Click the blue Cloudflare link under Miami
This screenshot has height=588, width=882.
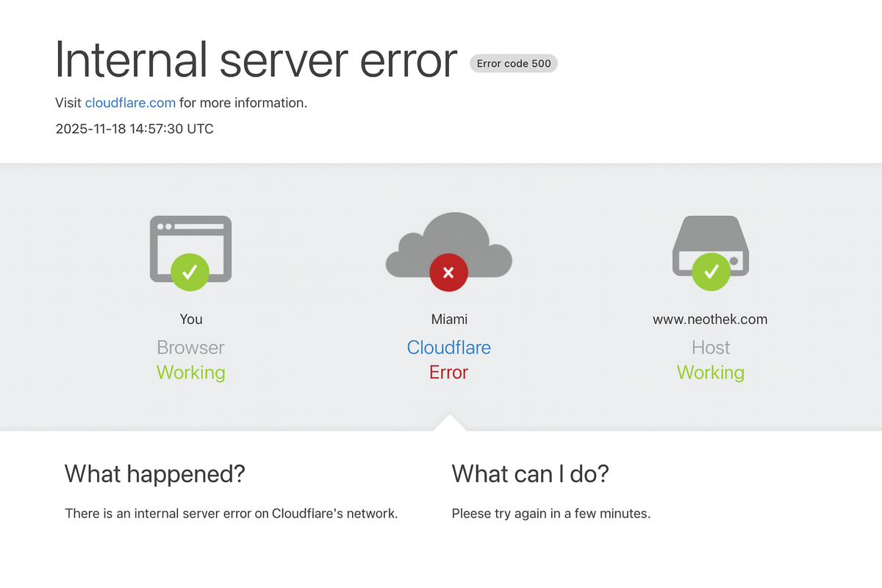tap(448, 347)
